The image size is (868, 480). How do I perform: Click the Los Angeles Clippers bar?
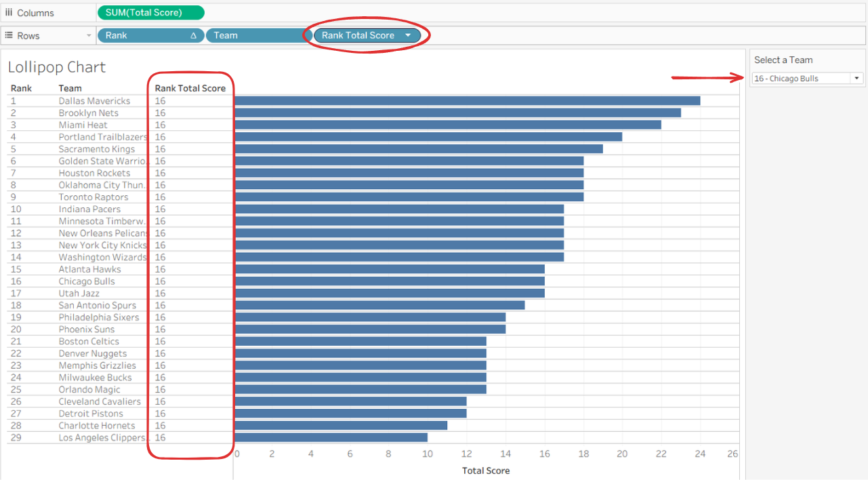point(331,438)
